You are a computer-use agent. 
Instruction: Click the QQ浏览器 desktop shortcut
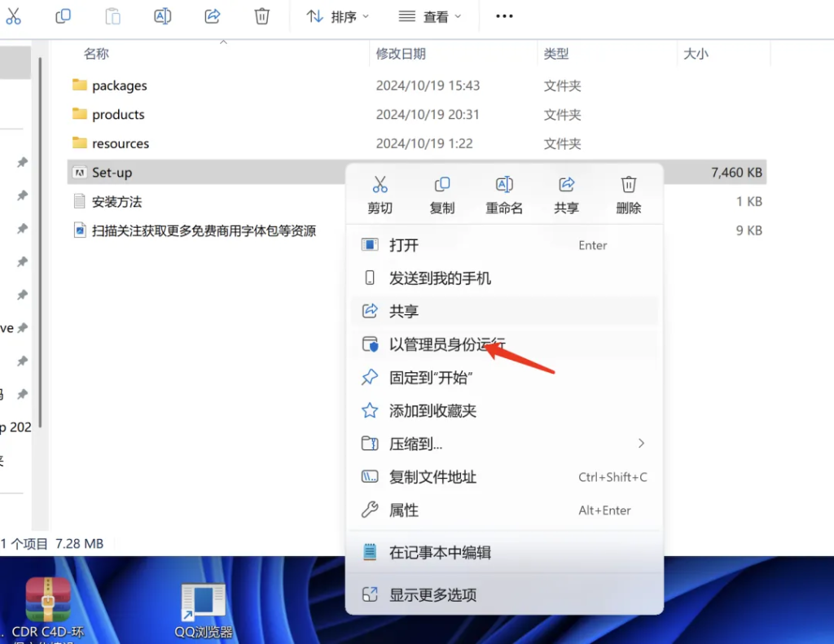(204, 611)
